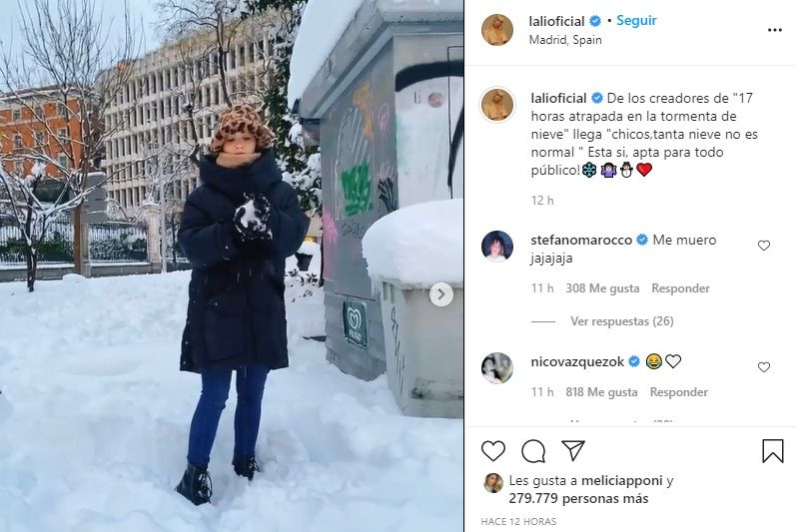Open the three-dots more options menu

[x=775, y=30]
